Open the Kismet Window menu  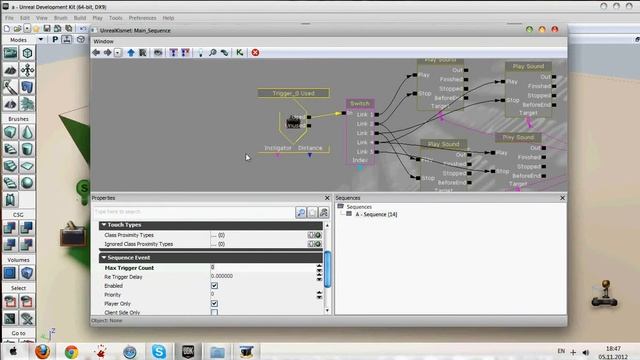pyautogui.click(x=104, y=41)
